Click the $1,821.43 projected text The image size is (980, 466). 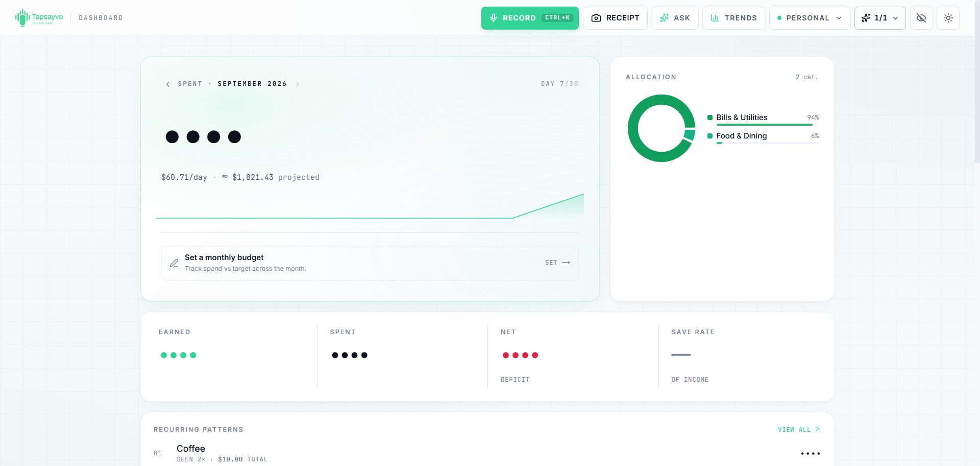click(276, 177)
